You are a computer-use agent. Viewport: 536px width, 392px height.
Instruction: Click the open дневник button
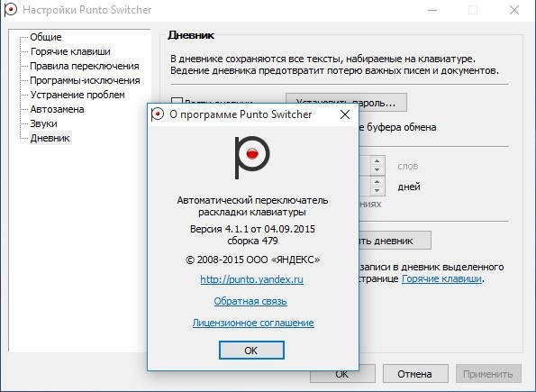pos(395,241)
